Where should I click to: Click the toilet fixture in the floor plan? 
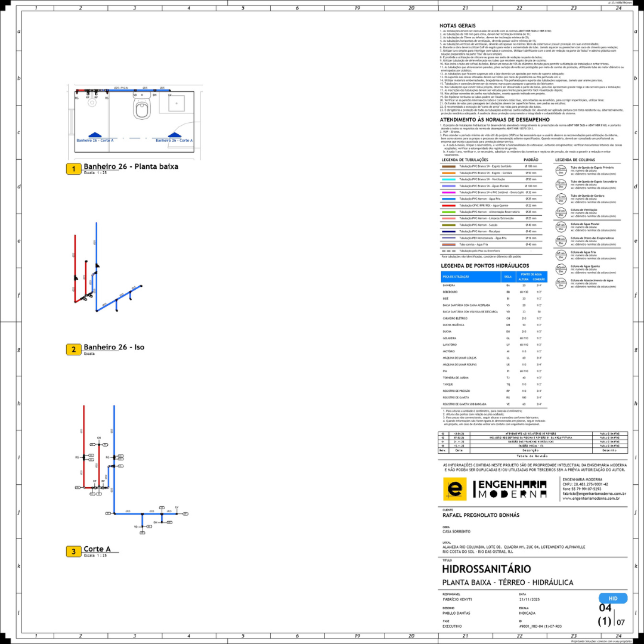click(142, 105)
